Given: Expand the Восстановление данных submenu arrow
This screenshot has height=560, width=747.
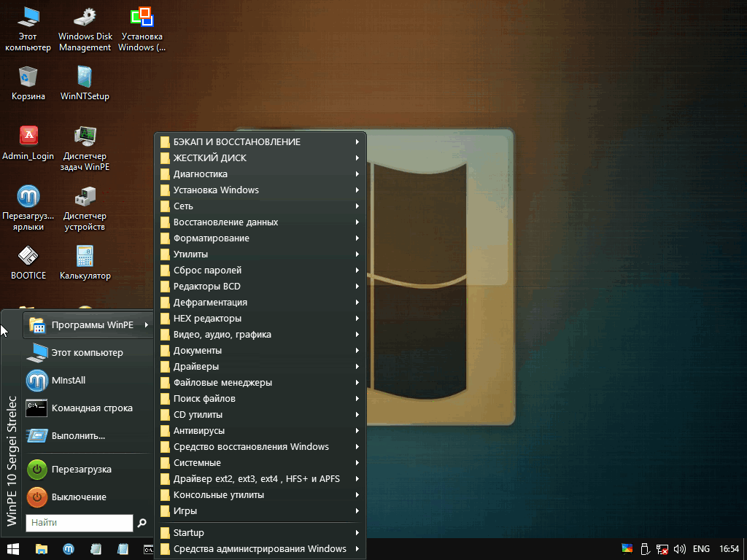Looking at the screenshot, I should point(357,222).
